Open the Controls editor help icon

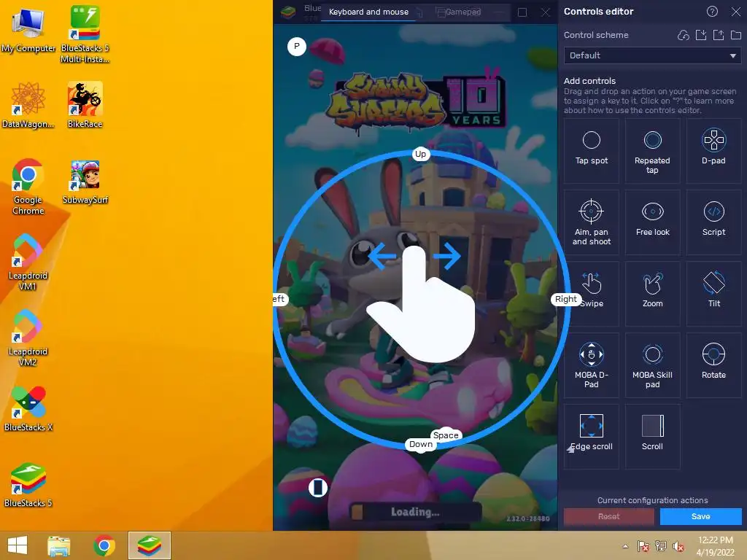712,12
